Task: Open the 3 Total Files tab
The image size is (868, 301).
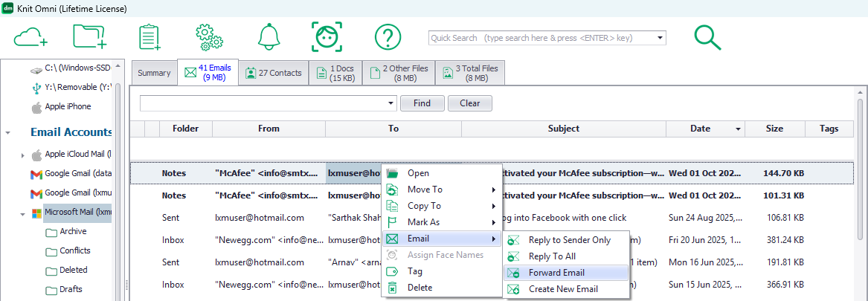Action: 470,73
